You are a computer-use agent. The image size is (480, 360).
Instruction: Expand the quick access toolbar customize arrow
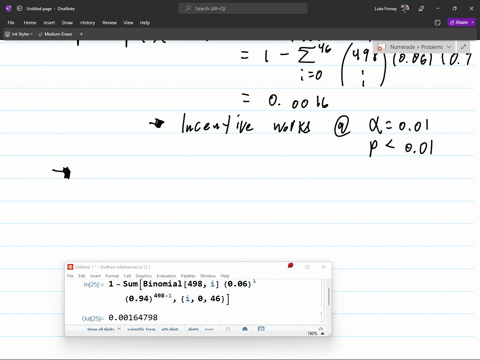[x=81, y=34]
